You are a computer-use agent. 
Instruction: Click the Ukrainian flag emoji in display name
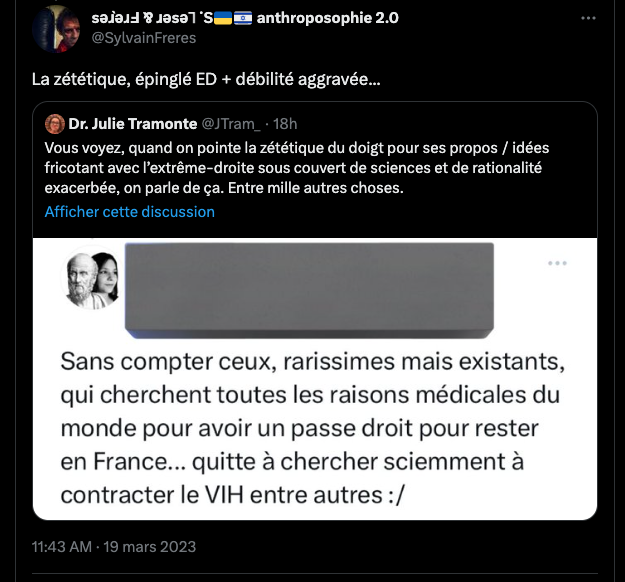[x=223, y=18]
